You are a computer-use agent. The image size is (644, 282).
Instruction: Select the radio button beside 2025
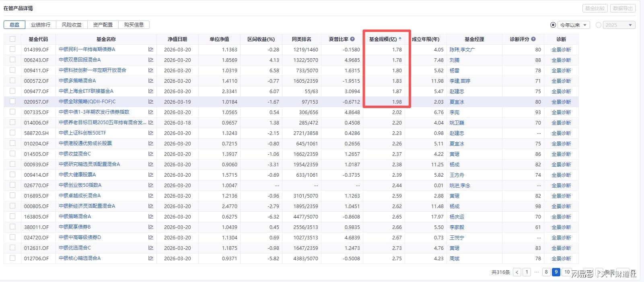[599, 25]
